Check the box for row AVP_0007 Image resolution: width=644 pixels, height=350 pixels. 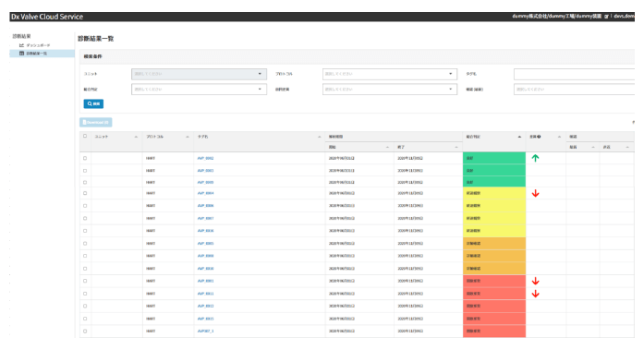85,218
